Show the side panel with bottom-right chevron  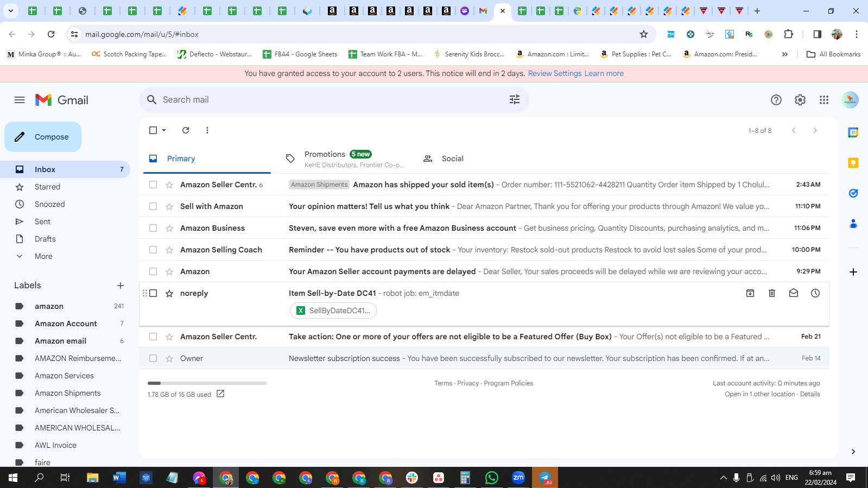(853, 452)
